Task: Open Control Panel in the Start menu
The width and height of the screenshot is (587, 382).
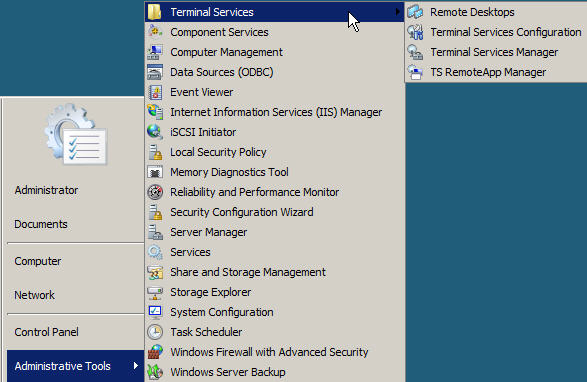Action: click(46, 332)
